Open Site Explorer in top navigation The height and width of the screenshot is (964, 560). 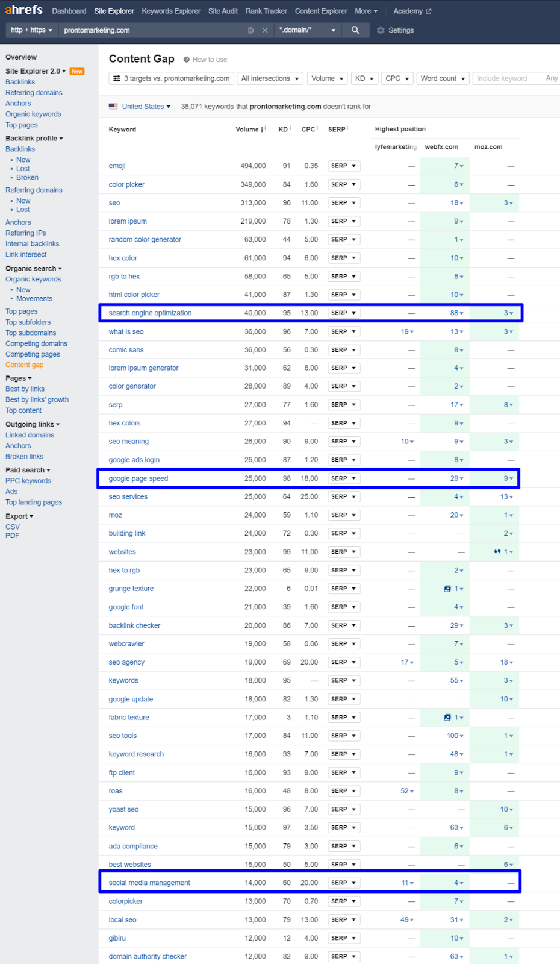pos(114,11)
